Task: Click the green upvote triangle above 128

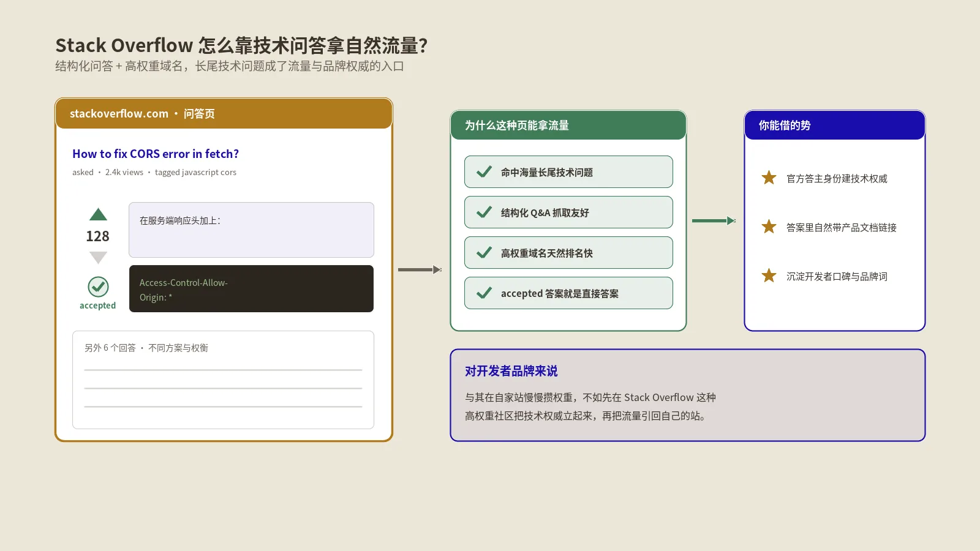Action: coord(98,214)
